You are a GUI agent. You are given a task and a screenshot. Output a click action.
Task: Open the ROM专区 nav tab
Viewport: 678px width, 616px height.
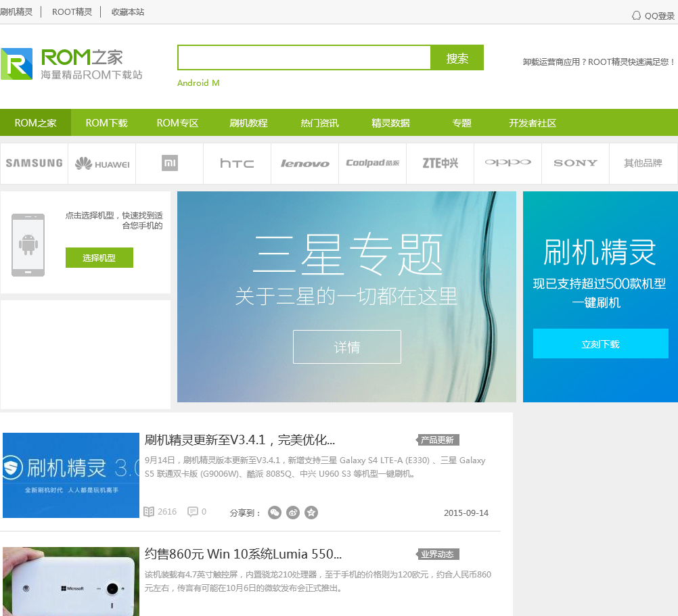pyautogui.click(x=177, y=122)
